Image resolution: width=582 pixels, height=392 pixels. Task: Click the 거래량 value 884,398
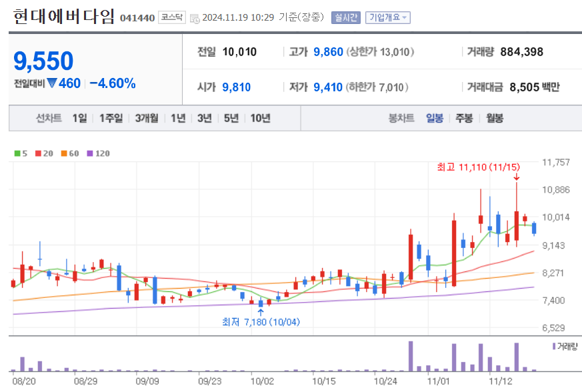tap(521, 52)
